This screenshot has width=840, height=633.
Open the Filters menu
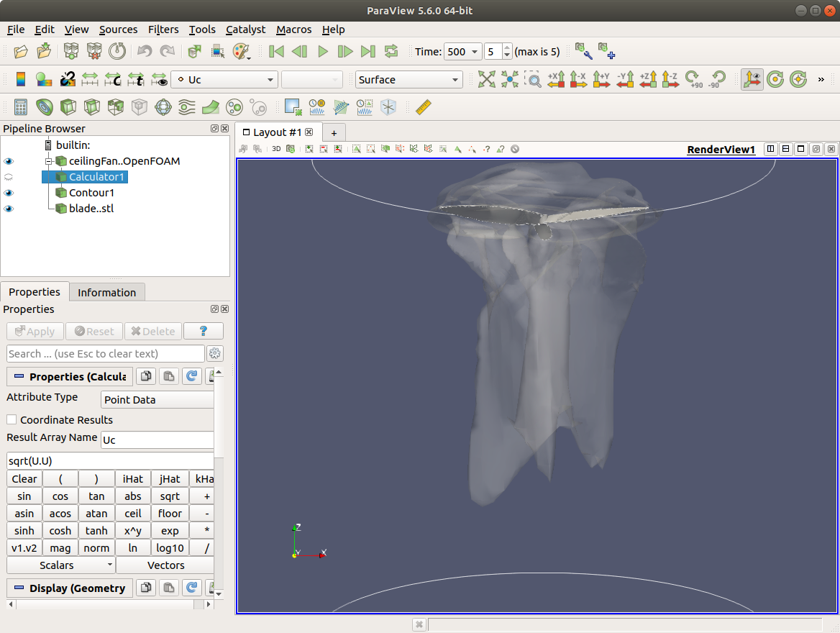tap(163, 29)
